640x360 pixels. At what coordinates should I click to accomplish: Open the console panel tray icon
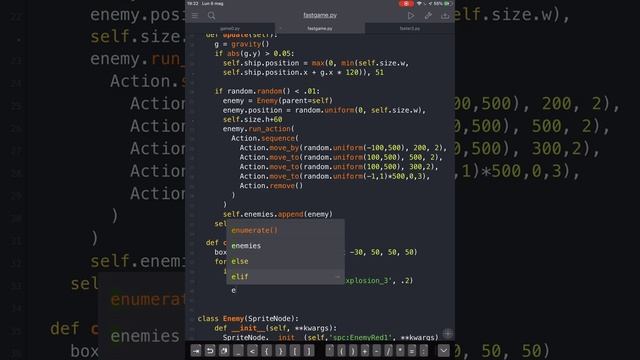445,16
